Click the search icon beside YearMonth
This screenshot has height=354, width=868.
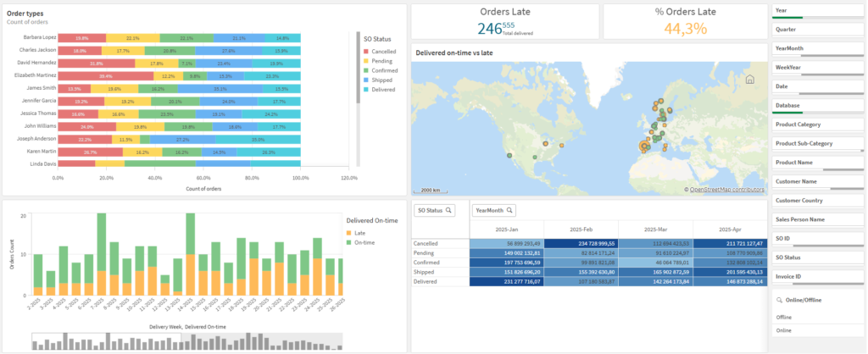pyautogui.click(x=511, y=210)
